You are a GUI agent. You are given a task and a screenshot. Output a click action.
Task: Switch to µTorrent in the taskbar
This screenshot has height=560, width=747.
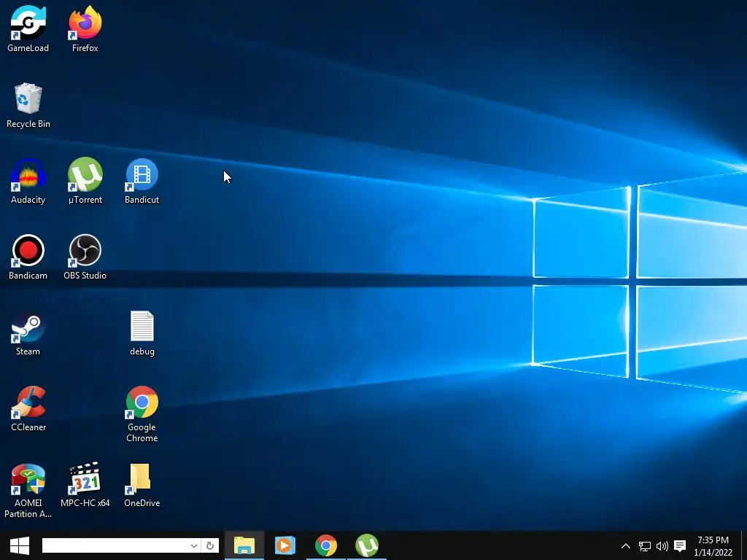[366, 545]
